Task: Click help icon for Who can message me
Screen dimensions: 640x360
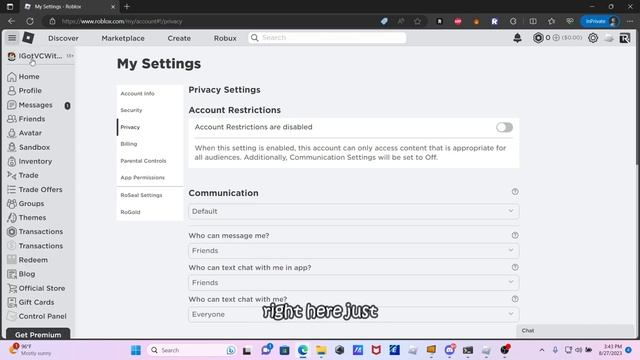Action: click(x=515, y=235)
